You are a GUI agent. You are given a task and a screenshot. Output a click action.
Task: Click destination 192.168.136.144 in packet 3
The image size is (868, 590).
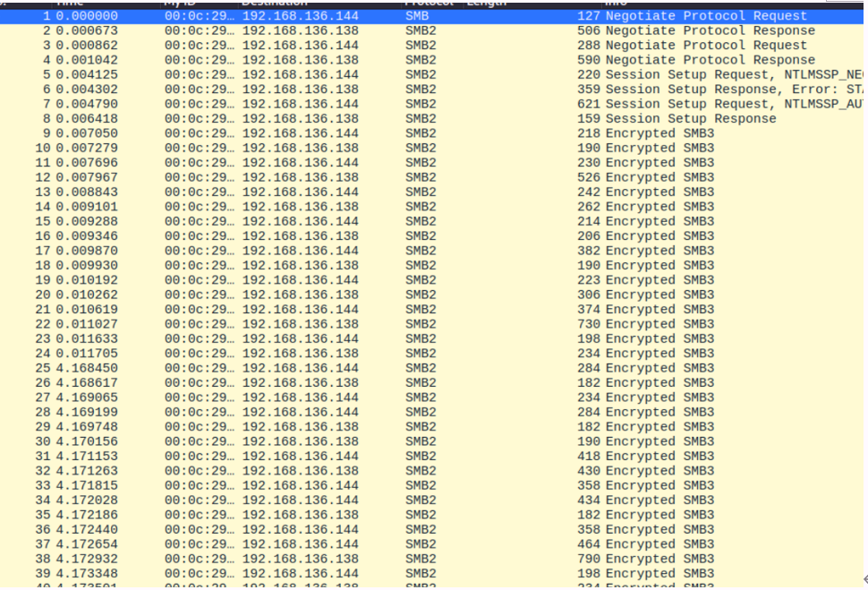tap(300, 46)
